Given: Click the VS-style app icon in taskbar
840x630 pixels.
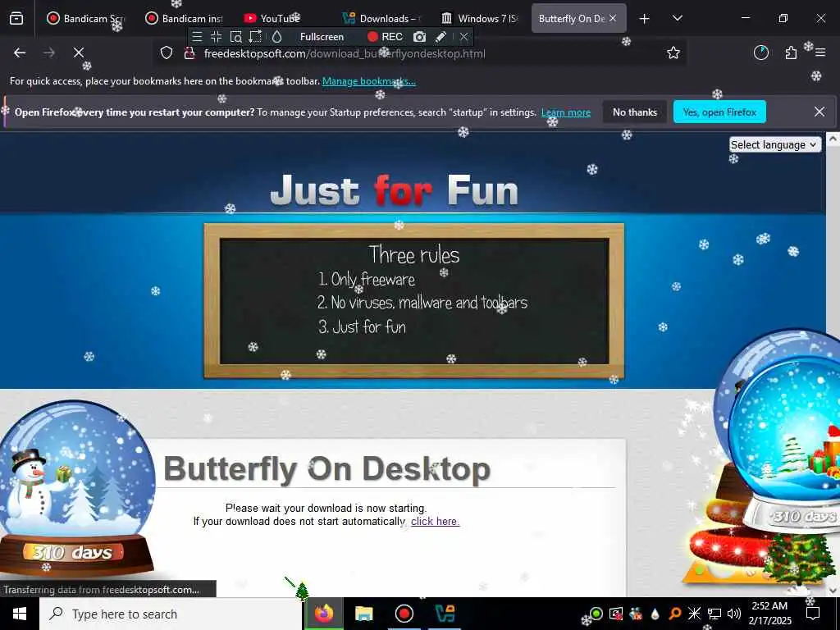Looking at the screenshot, I should point(445,614).
